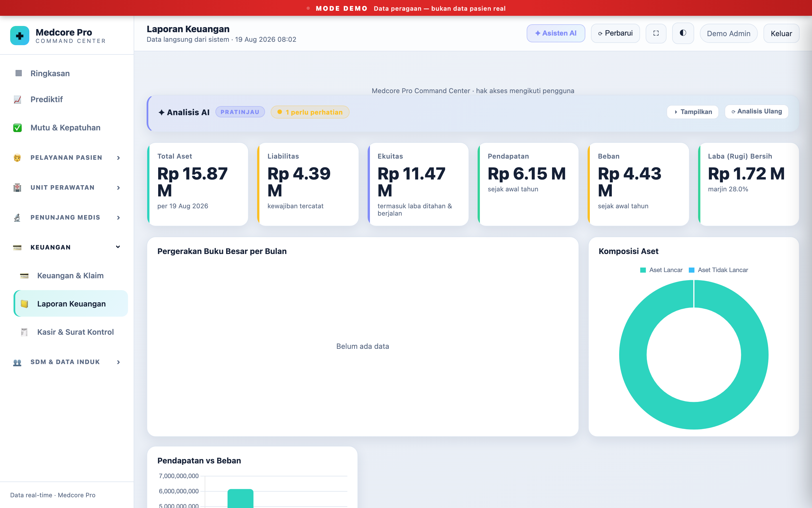This screenshot has height=508, width=812.
Task: Collapse the Keuangan section chevron
Action: (118, 247)
